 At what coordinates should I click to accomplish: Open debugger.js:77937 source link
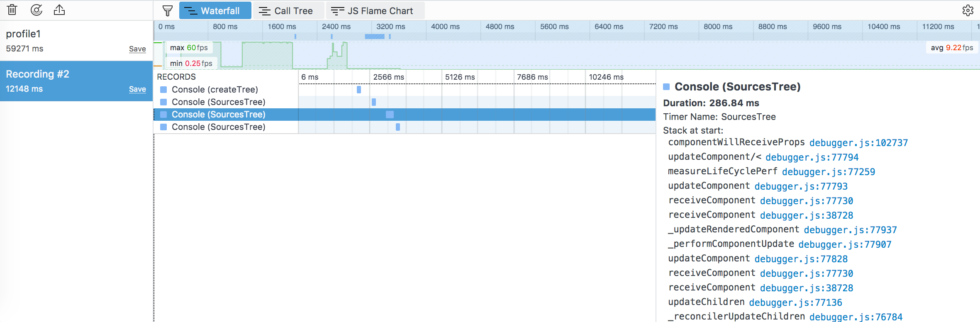coord(850,230)
